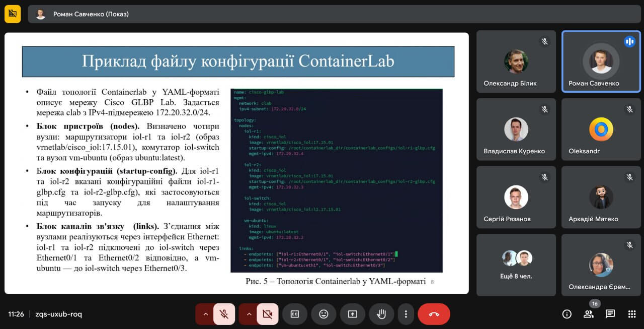
Task: Turn on captions with the CC button
Action: pyautogui.click(x=295, y=314)
